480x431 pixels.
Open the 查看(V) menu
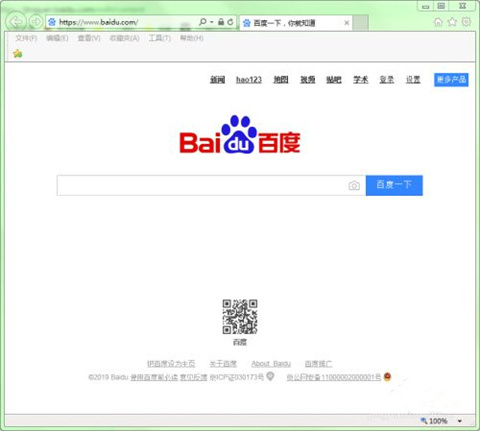point(89,38)
